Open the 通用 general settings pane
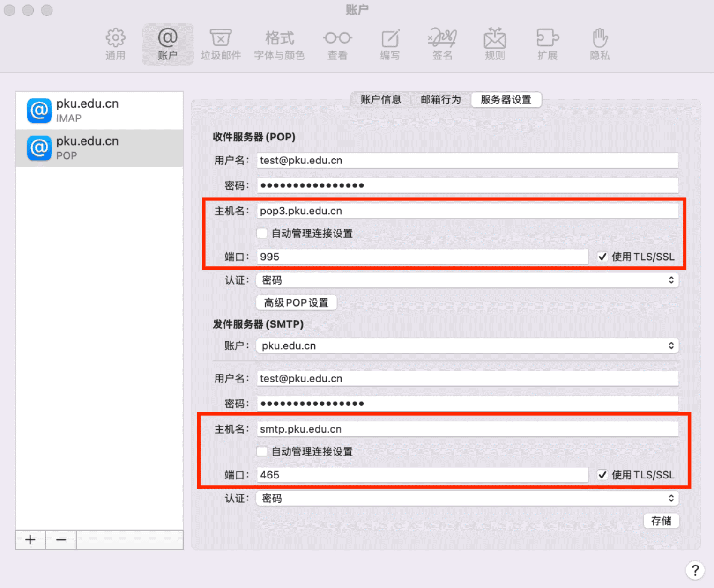Screen dimensions: 714x588 click(x=115, y=44)
